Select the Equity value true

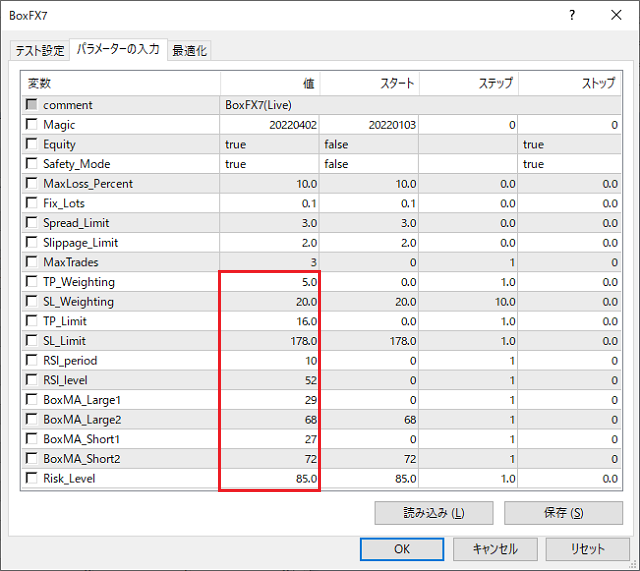236,144
